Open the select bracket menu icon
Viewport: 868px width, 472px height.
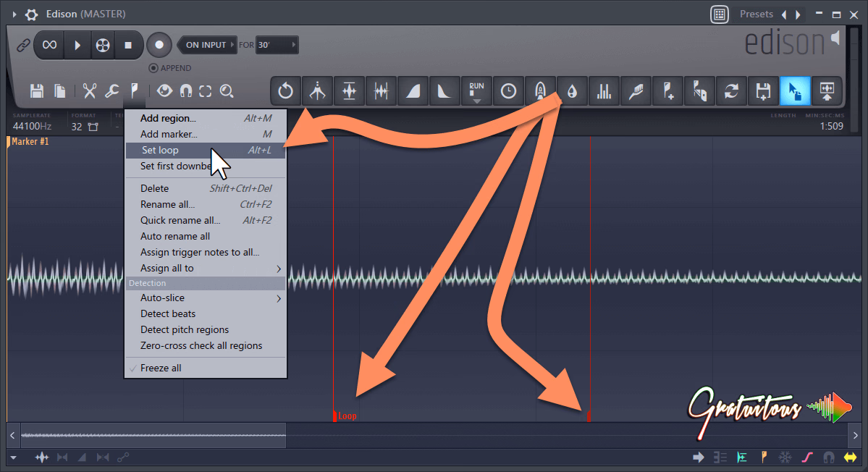[x=206, y=90]
